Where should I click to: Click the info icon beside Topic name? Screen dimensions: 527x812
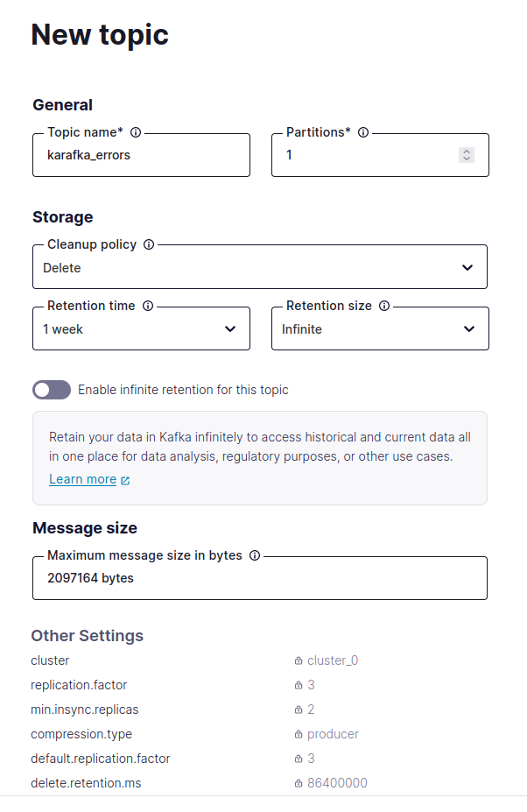[136, 132]
